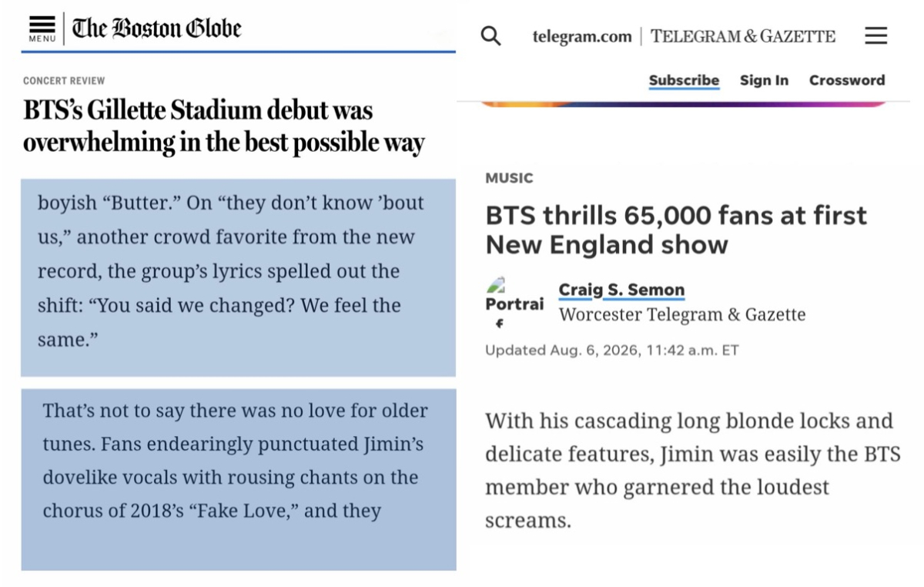The height and width of the screenshot is (587, 924).
Task: Select the Sign In nav item
Action: [764, 80]
